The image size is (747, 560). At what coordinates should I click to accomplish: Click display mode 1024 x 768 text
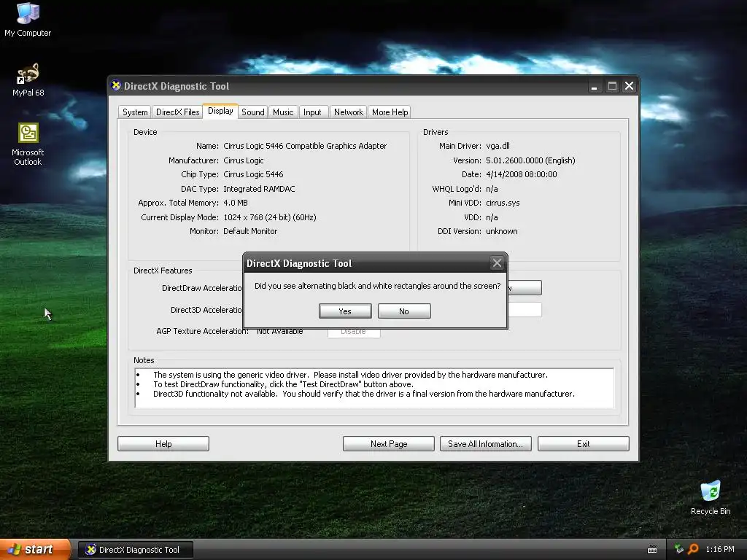point(270,217)
